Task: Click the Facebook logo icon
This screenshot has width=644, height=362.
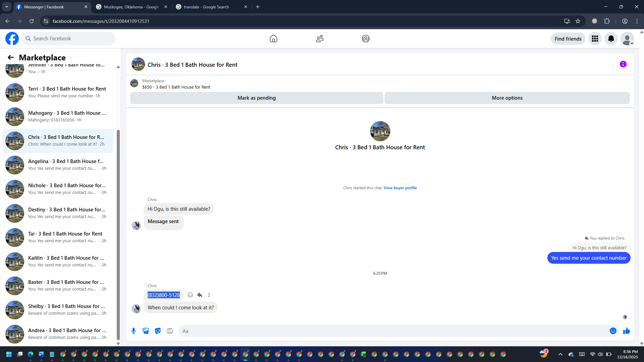Action: click(12, 39)
